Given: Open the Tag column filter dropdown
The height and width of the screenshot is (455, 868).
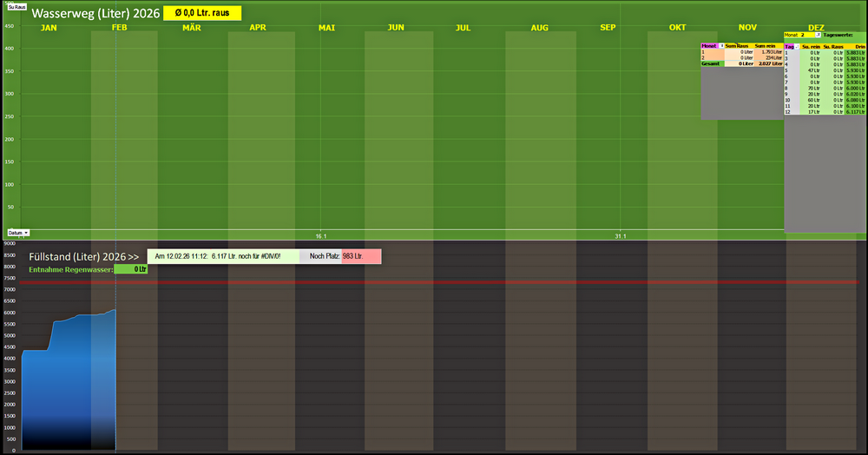Looking at the screenshot, I should pos(796,45).
